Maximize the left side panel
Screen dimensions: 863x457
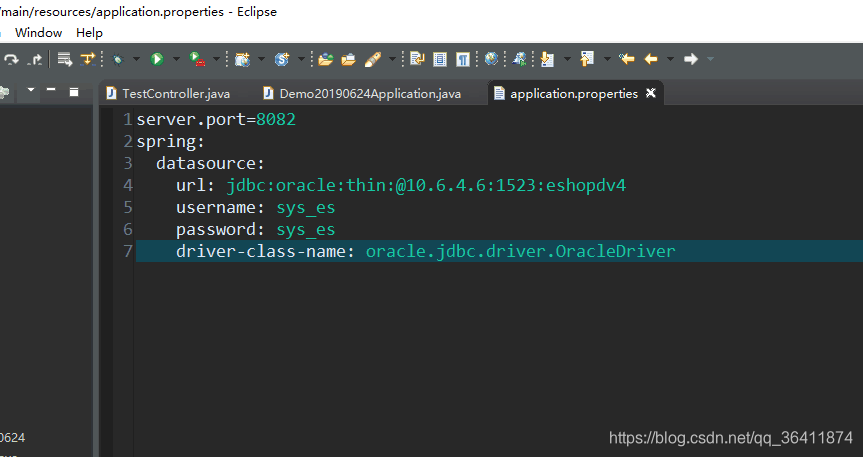click(74, 92)
